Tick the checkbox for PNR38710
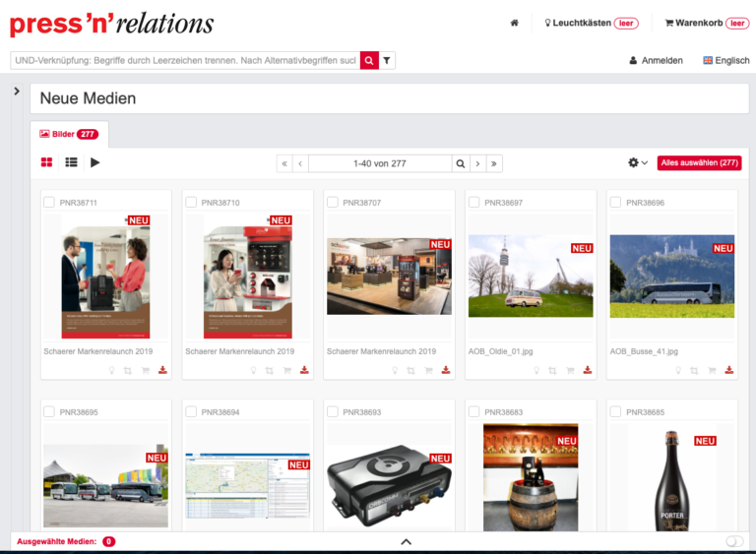The width and height of the screenshot is (756, 554). point(191,202)
